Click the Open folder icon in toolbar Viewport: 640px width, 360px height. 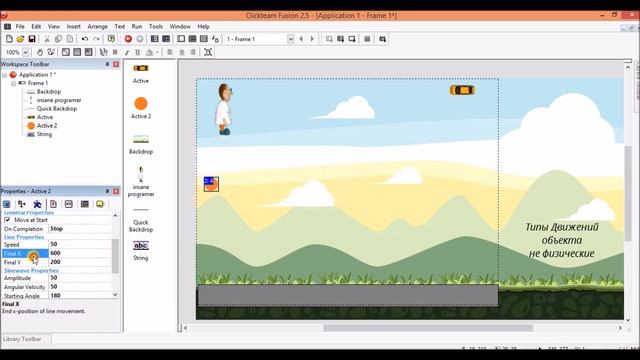[20, 39]
